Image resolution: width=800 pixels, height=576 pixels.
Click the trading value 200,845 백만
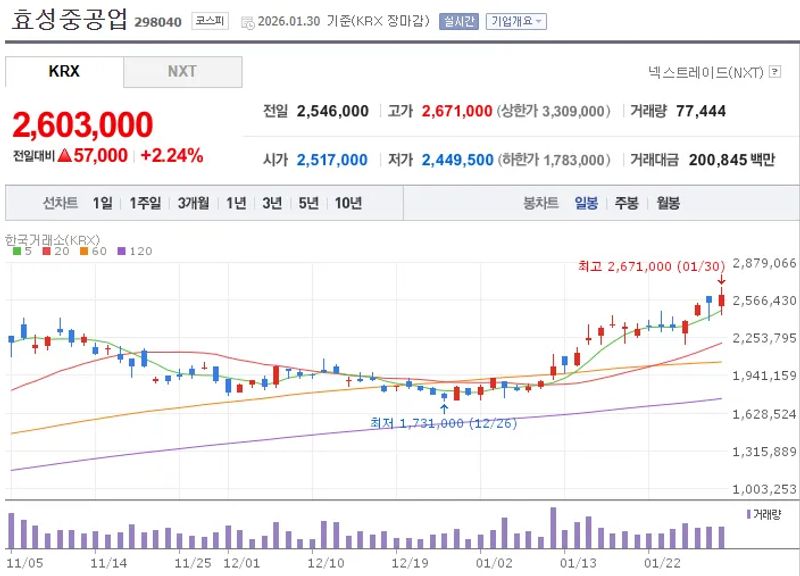(732, 160)
